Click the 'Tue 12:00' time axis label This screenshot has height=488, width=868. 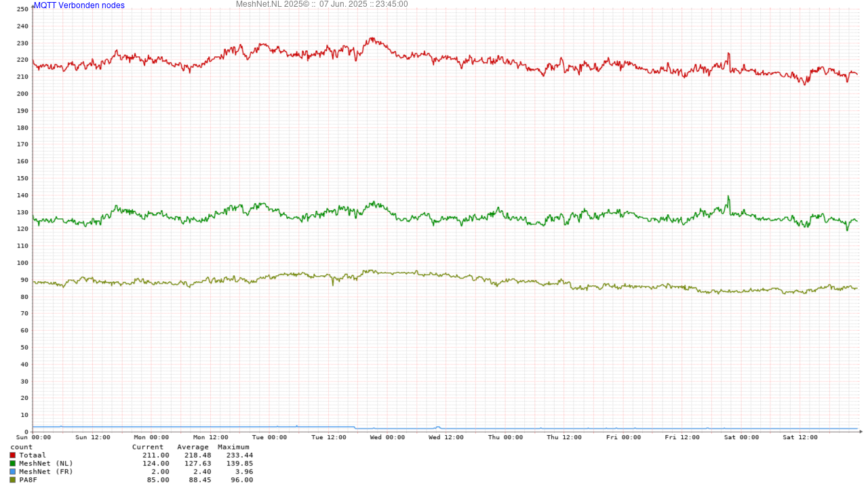coord(328,438)
